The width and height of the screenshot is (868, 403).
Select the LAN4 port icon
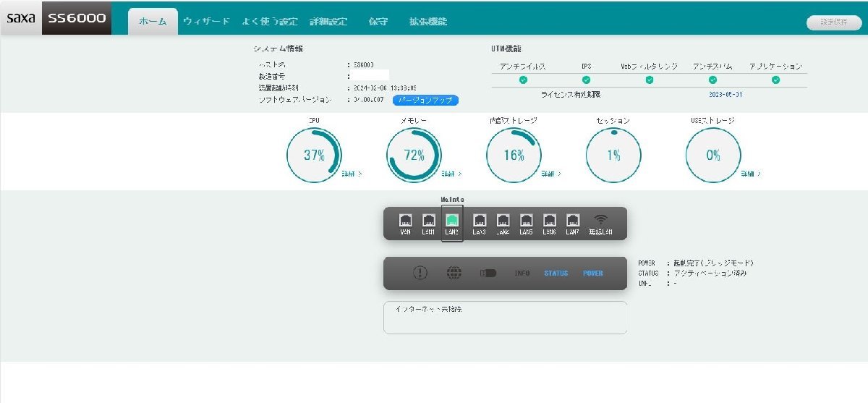coord(503,219)
